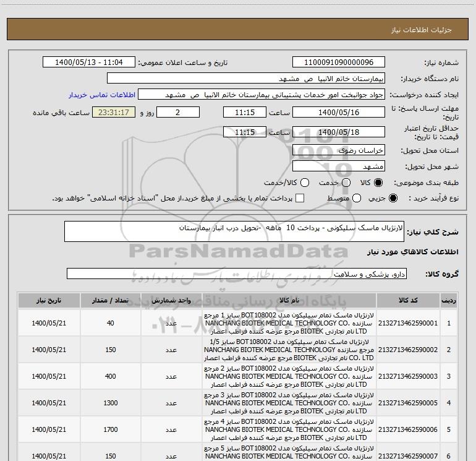The image size is (476, 461).
Task: Click quantity 1300 in row 4
Action: point(111,403)
